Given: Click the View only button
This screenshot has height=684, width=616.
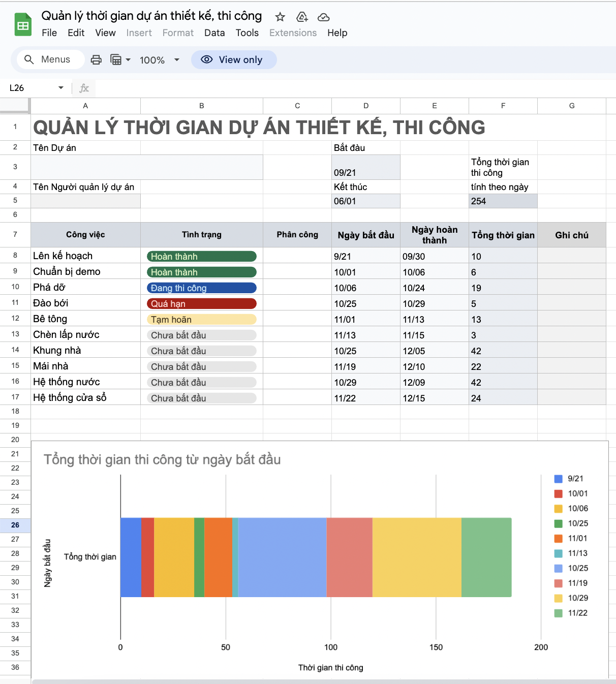Looking at the screenshot, I should click(234, 60).
